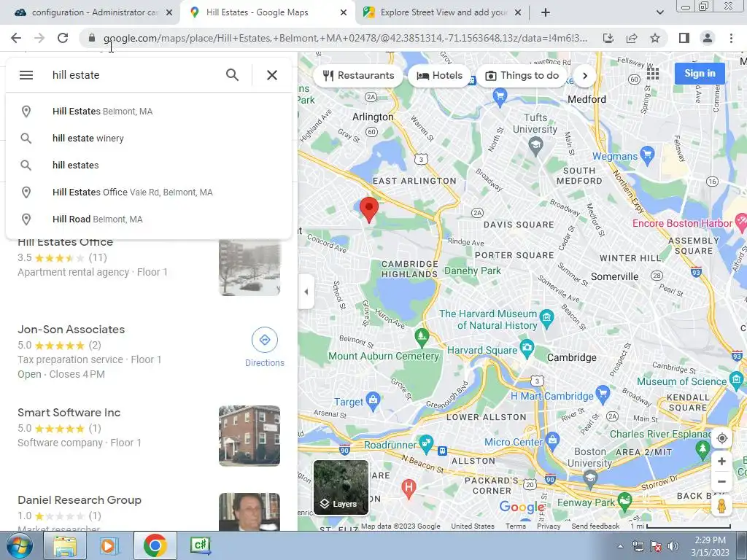Screen dimensions: 747x560
Task: Show hidden system tray icons
Action: point(620,546)
